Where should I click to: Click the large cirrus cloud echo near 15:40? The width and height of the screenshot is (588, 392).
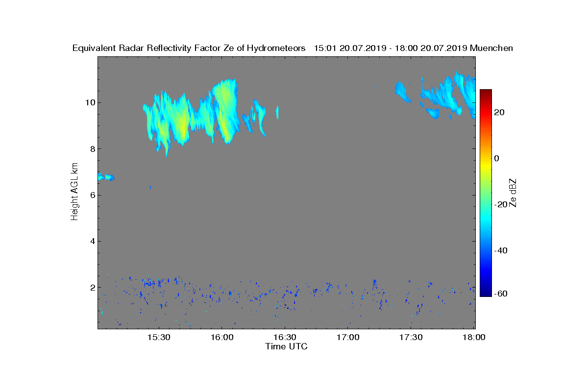pos(179,120)
